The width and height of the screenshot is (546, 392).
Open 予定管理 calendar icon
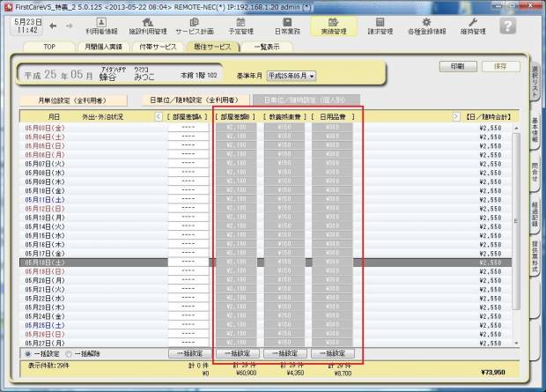240,25
